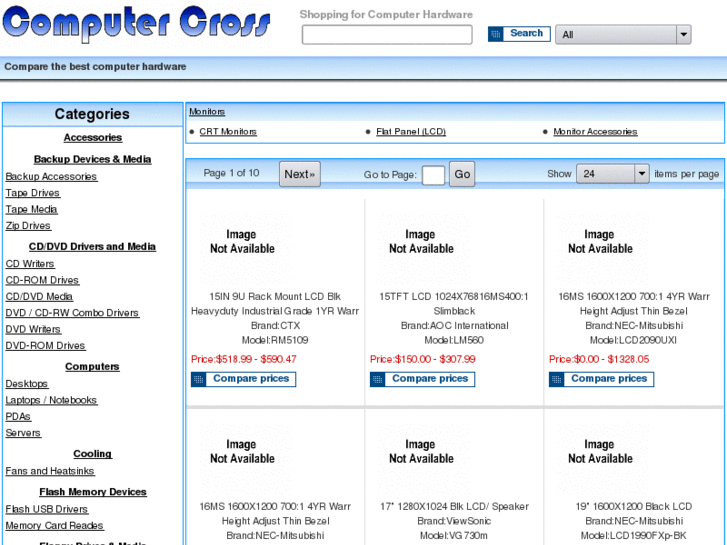
Task: Open Laptops / Notebooks link
Action: click(x=51, y=400)
